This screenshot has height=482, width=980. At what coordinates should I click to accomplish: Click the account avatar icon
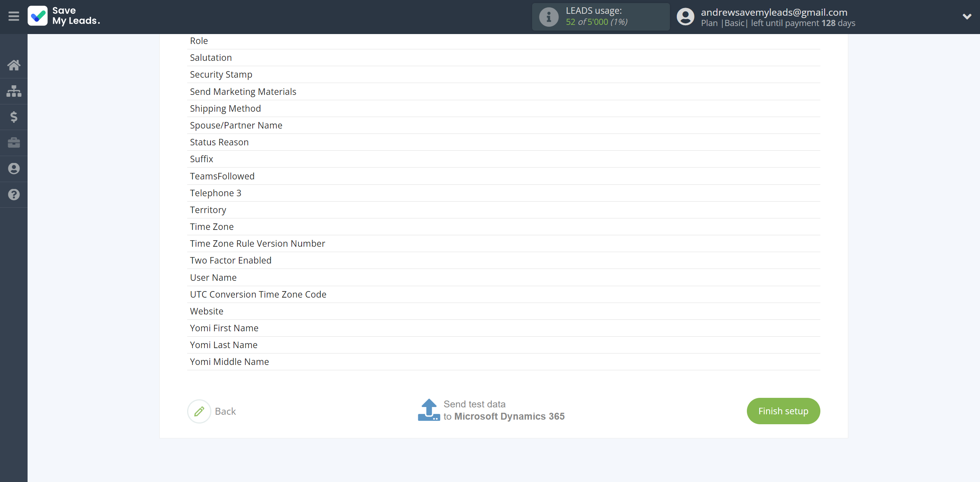click(x=685, y=17)
